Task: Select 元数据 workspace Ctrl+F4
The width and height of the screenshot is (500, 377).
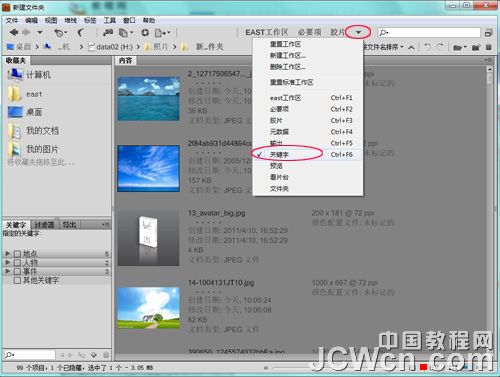Action: click(308, 132)
